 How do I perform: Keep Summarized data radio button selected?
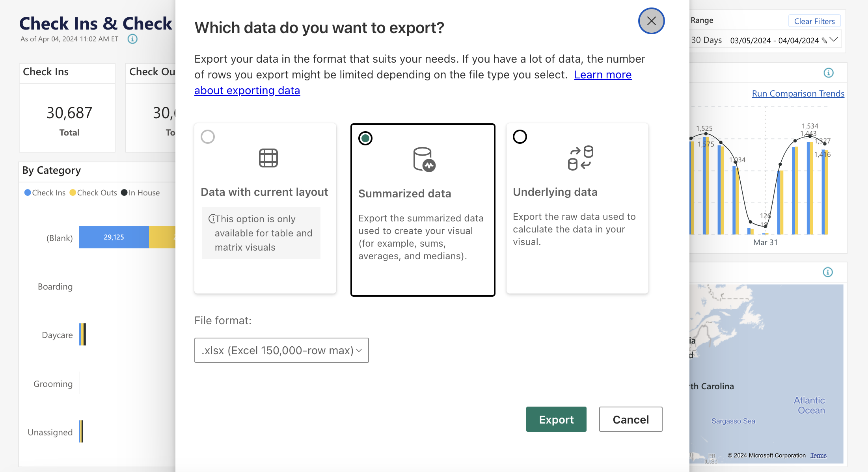click(x=365, y=138)
